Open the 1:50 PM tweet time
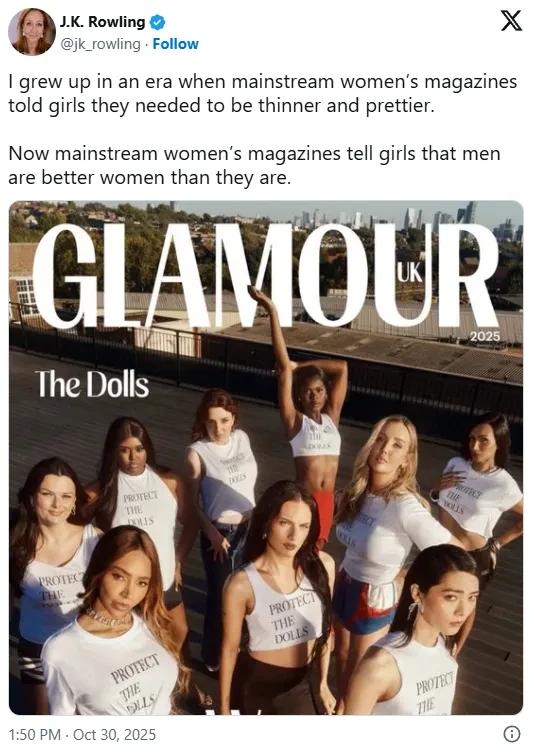The image size is (534, 754). (35, 735)
